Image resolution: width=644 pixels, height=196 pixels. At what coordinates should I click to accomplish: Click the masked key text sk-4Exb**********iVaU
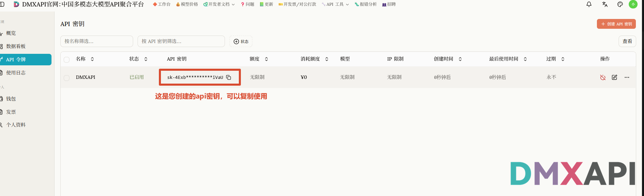[x=195, y=77]
